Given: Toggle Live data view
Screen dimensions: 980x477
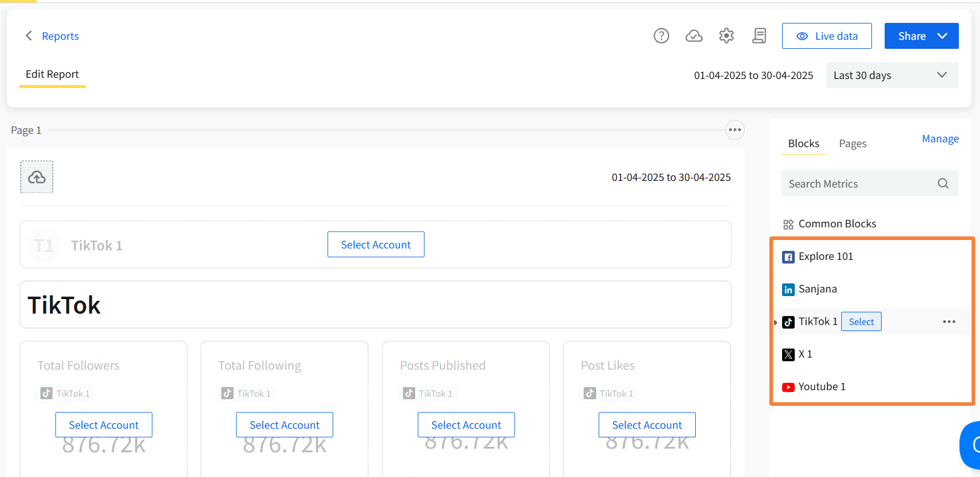Looking at the screenshot, I should (826, 36).
